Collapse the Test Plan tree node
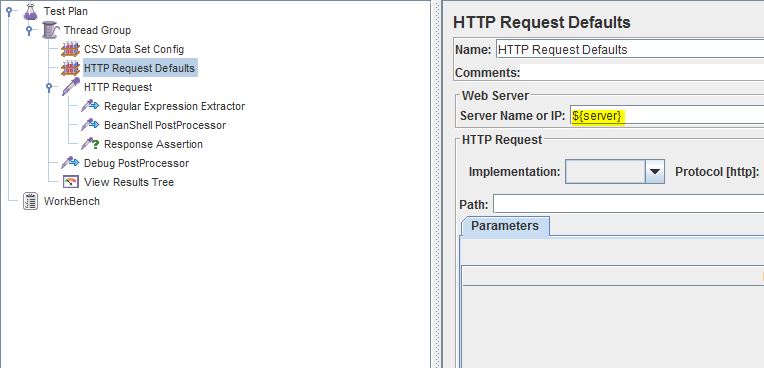Screen dimensions: 764x368 point(9,11)
